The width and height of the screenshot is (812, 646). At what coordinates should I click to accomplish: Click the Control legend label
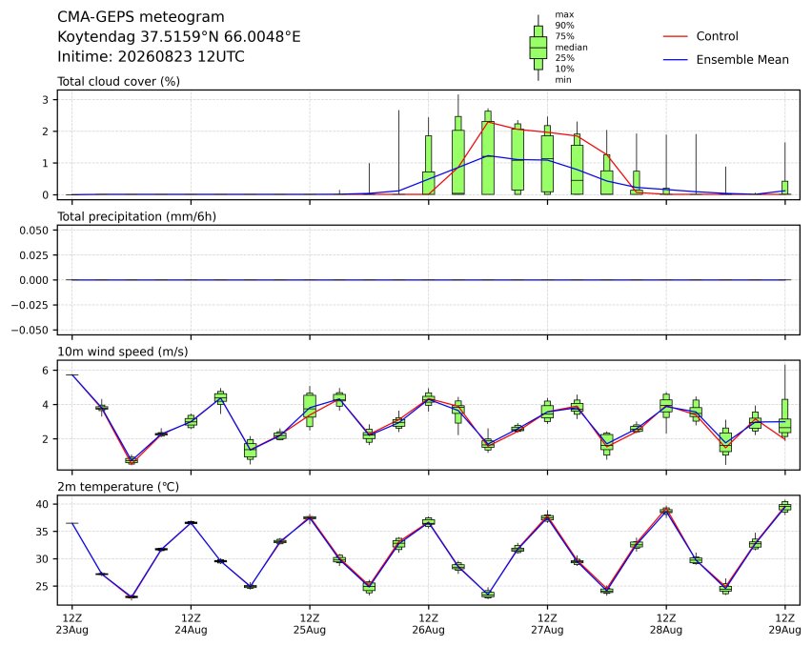[718, 36]
